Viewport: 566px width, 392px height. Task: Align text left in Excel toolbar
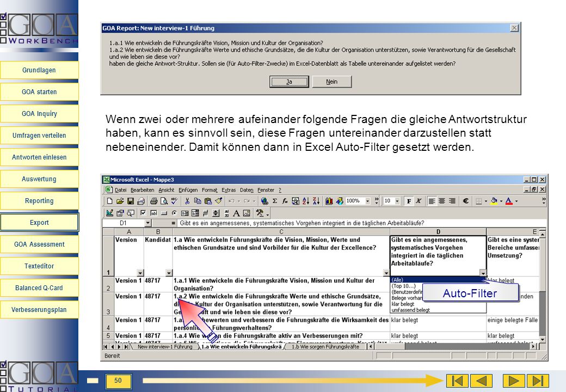click(x=432, y=201)
